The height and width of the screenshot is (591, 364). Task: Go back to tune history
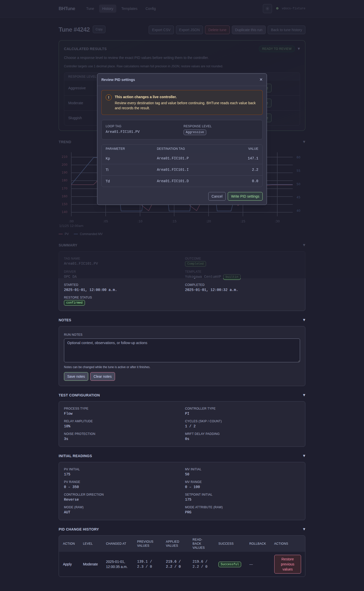click(x=286, y=30)
